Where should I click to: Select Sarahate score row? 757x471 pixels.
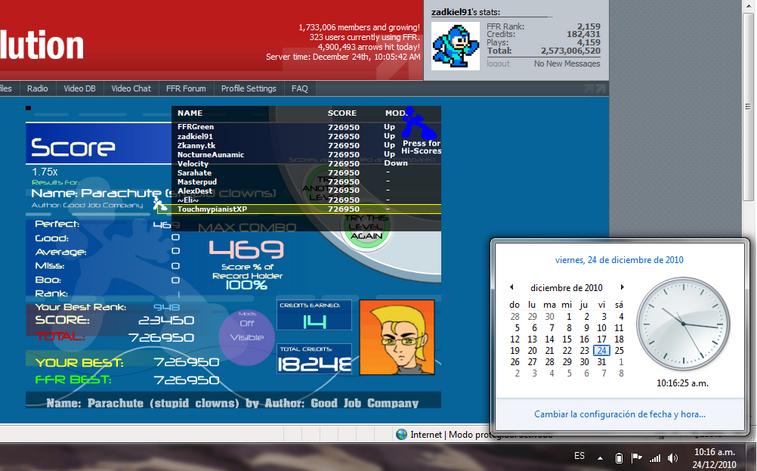[306, 173]
